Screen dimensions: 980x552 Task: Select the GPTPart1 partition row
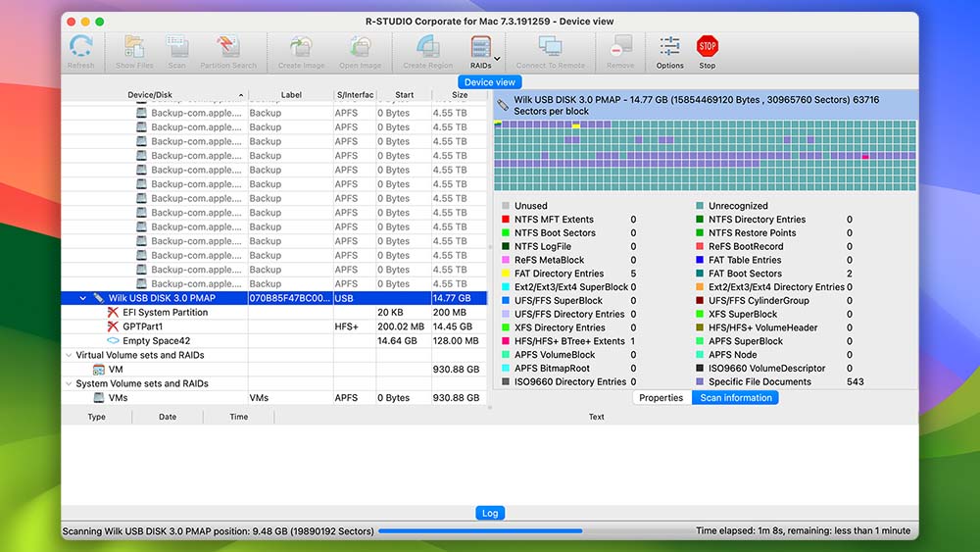pos(273,326)
